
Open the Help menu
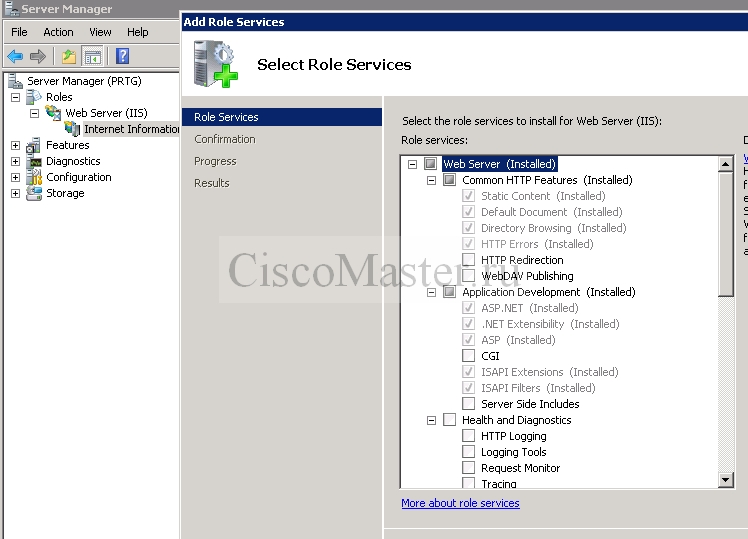coord(137,32)
